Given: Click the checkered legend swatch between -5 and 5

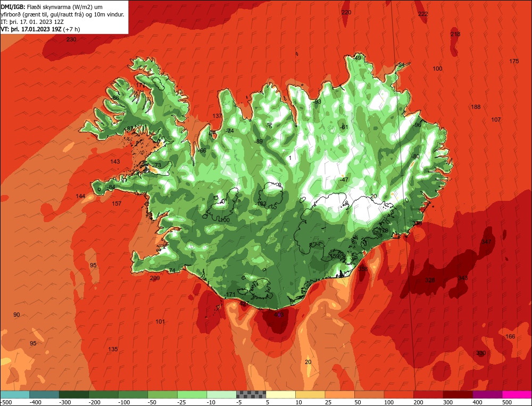Looking at the screenshot, I should click(x=251, y=394).
